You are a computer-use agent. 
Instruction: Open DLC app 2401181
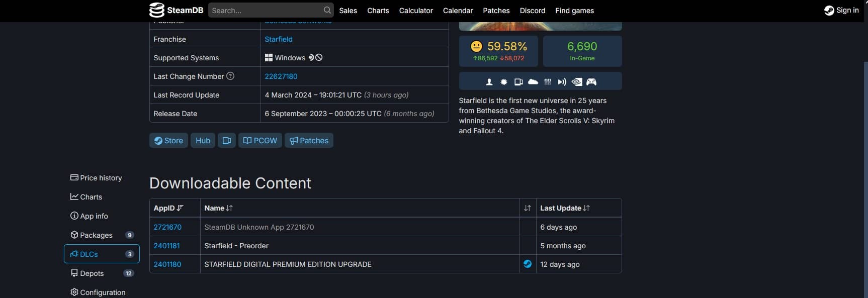click(166, 246)
